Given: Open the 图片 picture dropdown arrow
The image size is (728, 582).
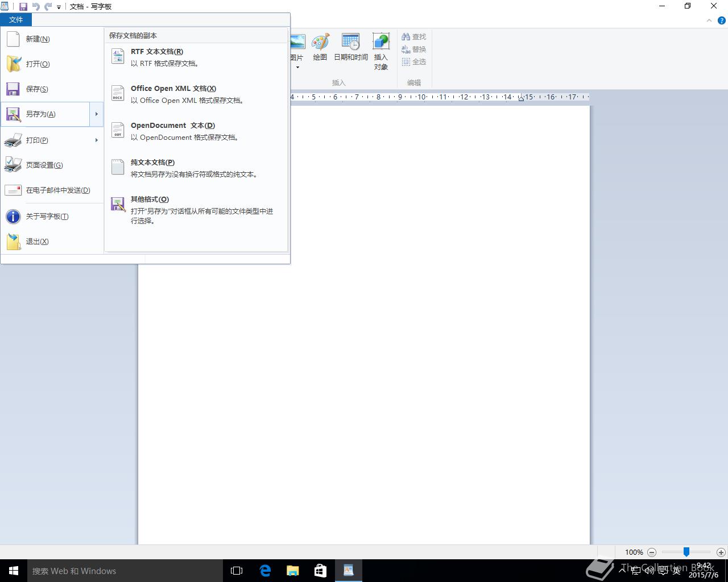Looking at the screenshot, I should (297, 67).
